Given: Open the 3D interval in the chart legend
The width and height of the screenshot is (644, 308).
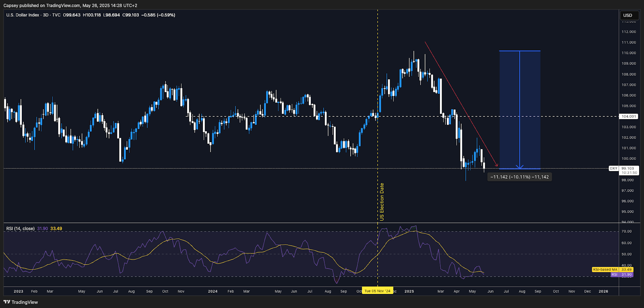Looking at the screenshot, I should click(x=45, y=15).
